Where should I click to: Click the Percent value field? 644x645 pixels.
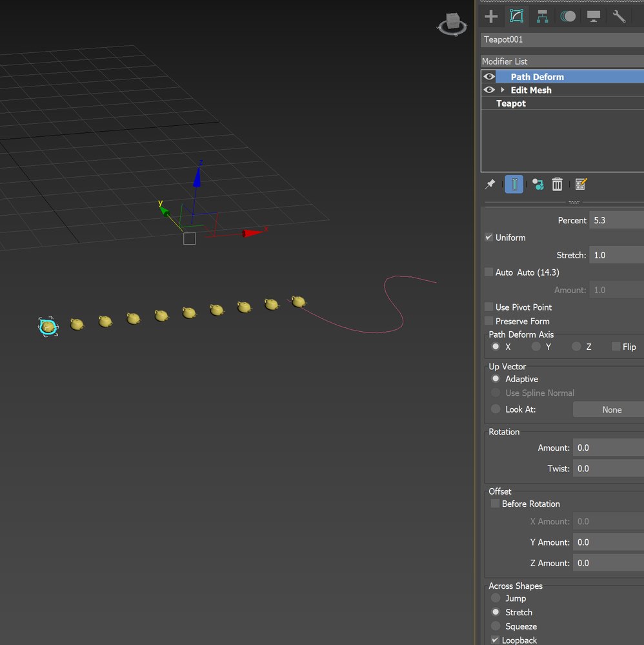616,220
